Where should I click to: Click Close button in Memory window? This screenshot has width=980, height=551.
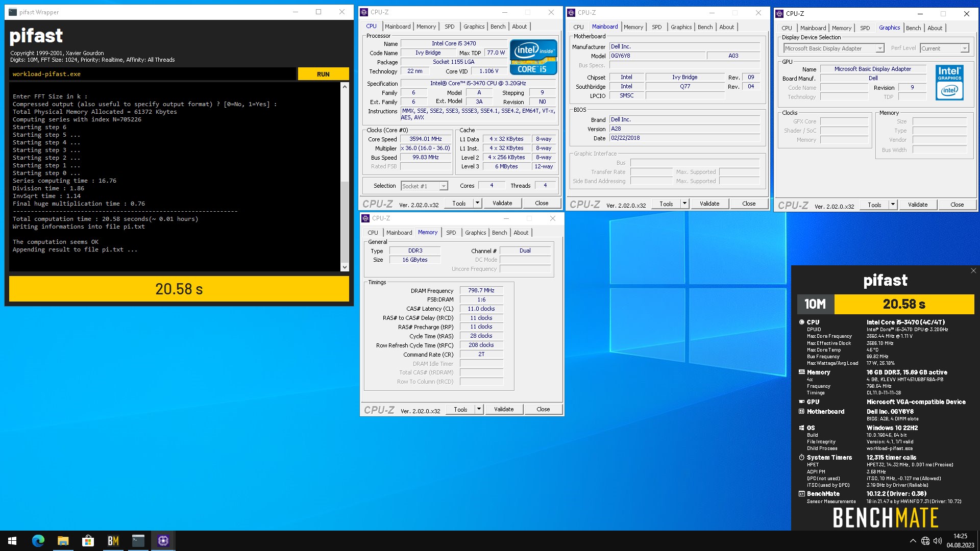pyautogui.click(x=543, y=409)
